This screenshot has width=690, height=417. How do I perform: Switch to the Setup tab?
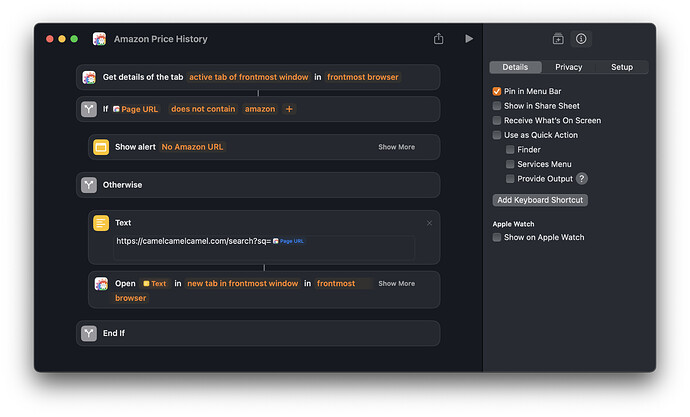point(621,67)
